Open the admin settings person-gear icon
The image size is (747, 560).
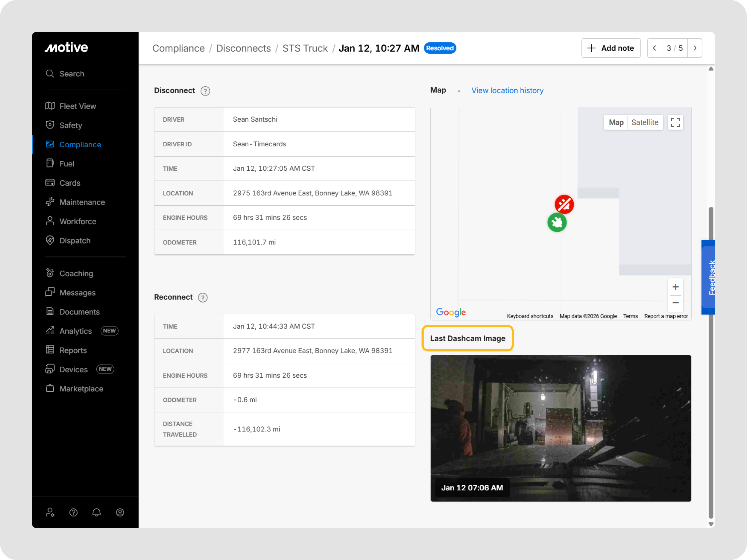coord(50,513)
